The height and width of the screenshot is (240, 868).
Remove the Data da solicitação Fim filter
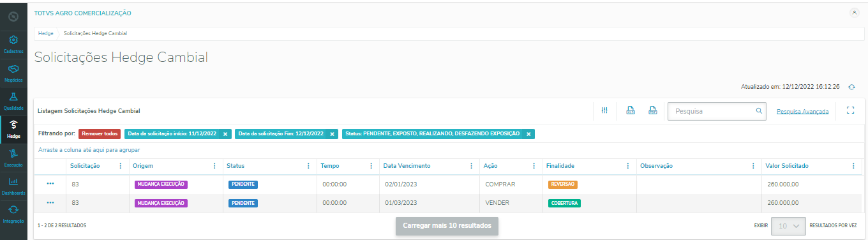tap(333, 134)
